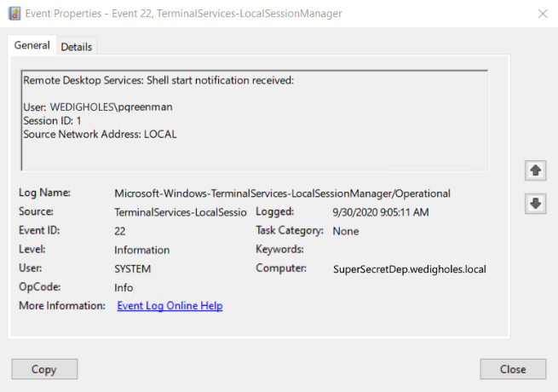Select the Log Name value text
The height and width of the screenshot is (392, 558).
tap(282, 193)
